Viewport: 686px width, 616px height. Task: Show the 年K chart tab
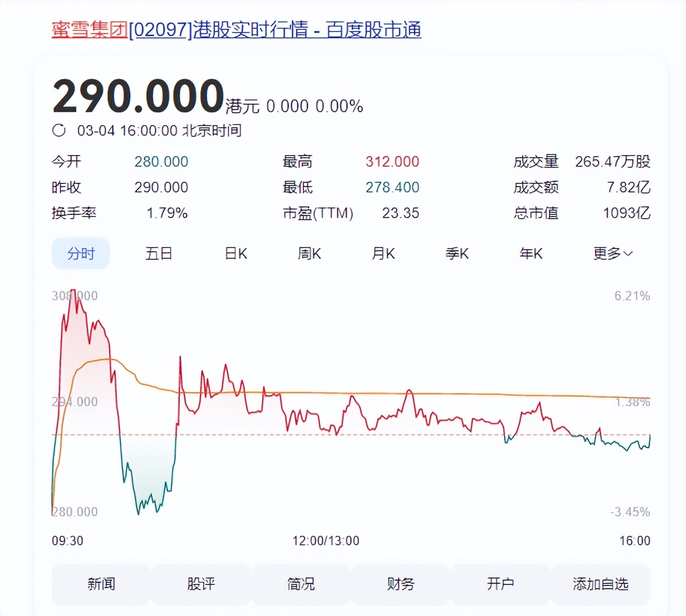pyautogui.click(x=531, y=253)
